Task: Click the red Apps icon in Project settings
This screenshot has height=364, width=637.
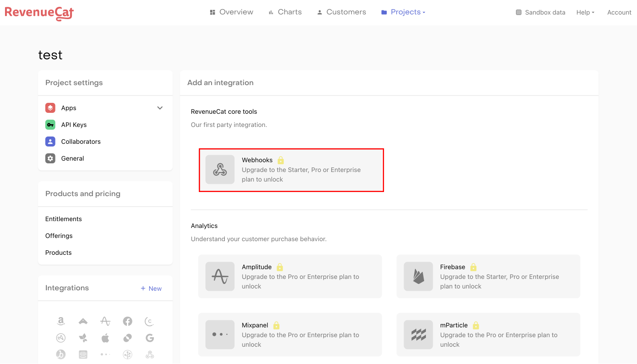Action: (x=50, y=108)
